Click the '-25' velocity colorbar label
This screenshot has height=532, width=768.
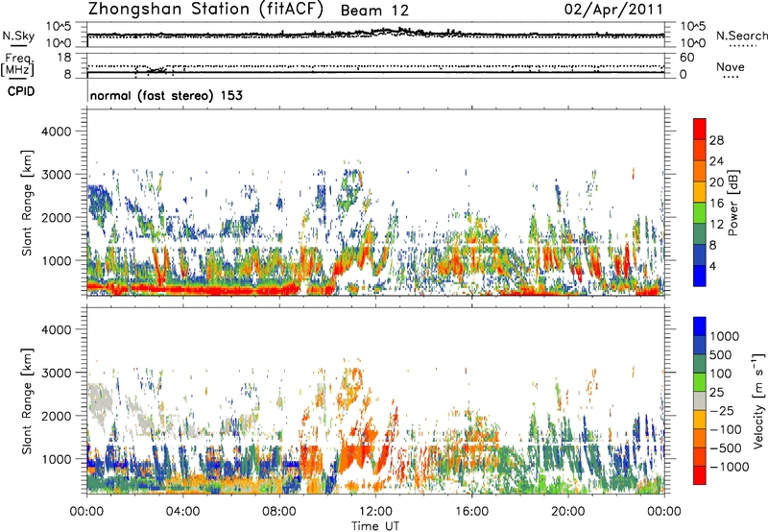(722, 411)
